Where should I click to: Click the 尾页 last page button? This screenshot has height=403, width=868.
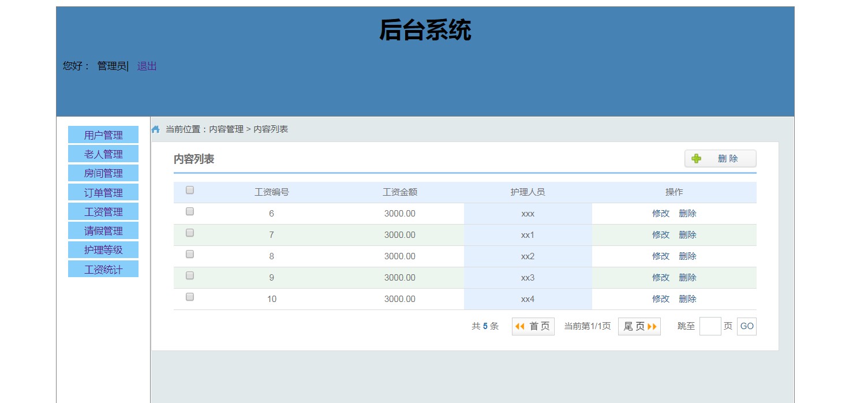click(x=639, y=326)
